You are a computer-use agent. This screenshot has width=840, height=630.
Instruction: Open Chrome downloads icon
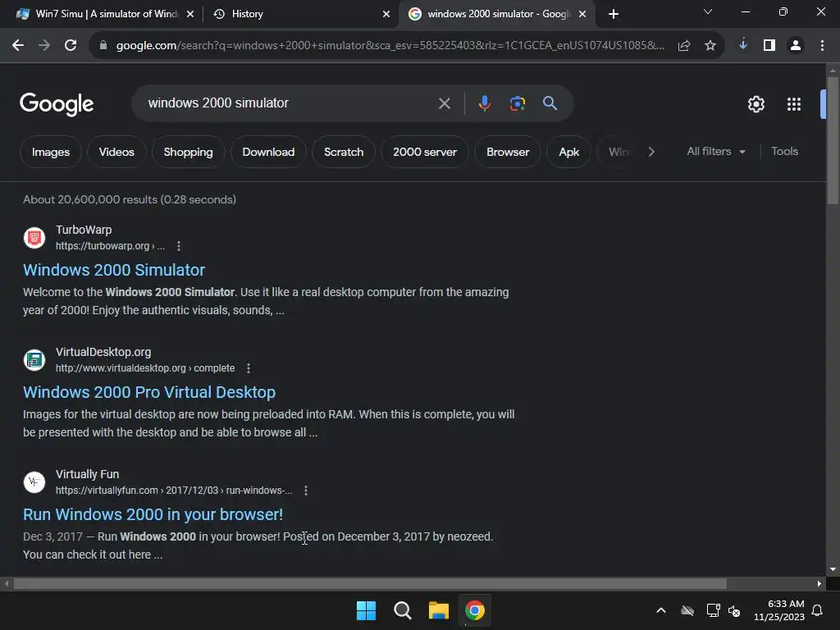pos(743,45)
